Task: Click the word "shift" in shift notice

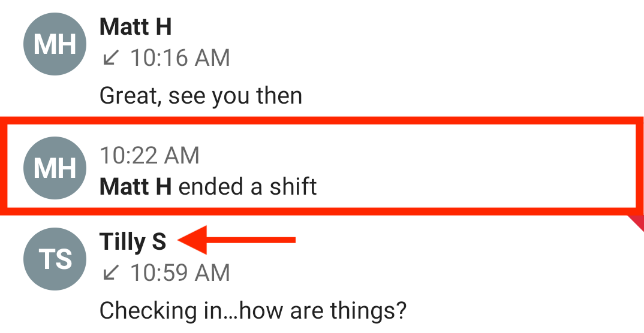Action: (x=293, y=187)
